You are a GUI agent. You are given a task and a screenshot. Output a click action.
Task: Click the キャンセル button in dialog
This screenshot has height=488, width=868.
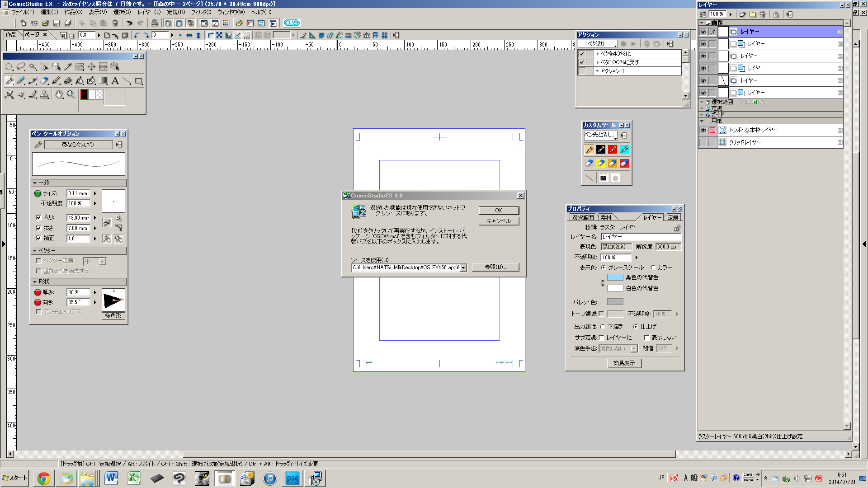pos(498,221)
